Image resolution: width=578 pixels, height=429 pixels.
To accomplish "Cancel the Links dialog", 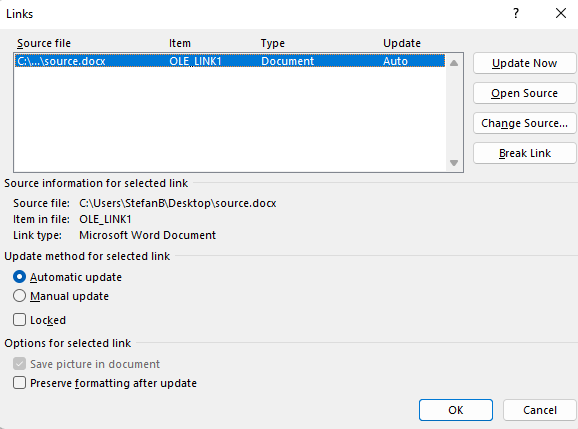I will (x=540, y=410).
